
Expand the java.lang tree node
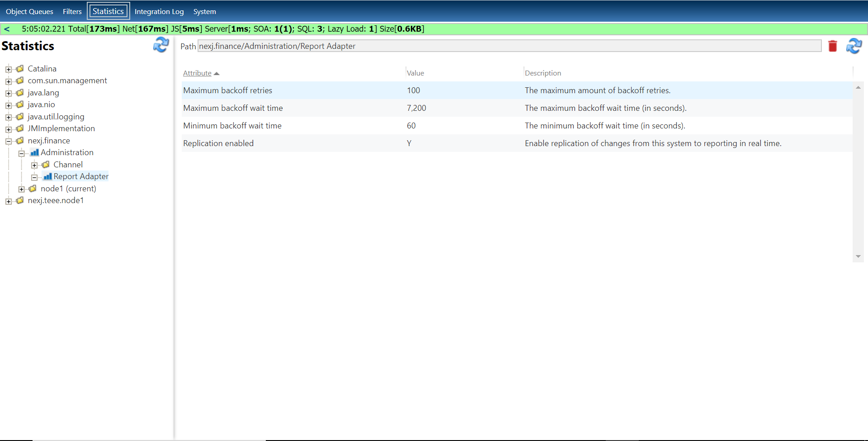pyautogui.click(x=8, y=93)
